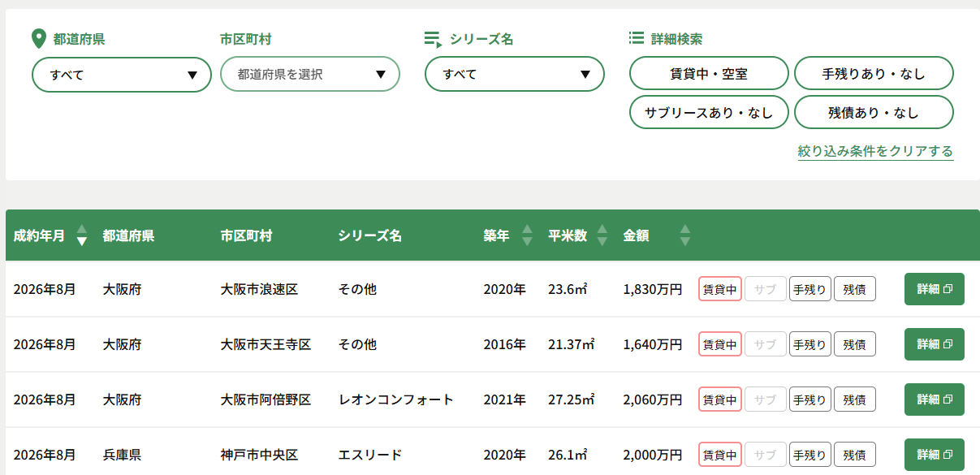Click the 1,640万円 price
Image resolution: width=980 pixels, height=475 pixels.
(x=653, y=344)
